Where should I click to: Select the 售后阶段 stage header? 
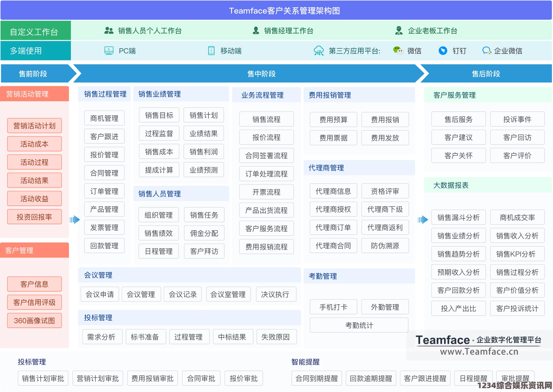486,74
